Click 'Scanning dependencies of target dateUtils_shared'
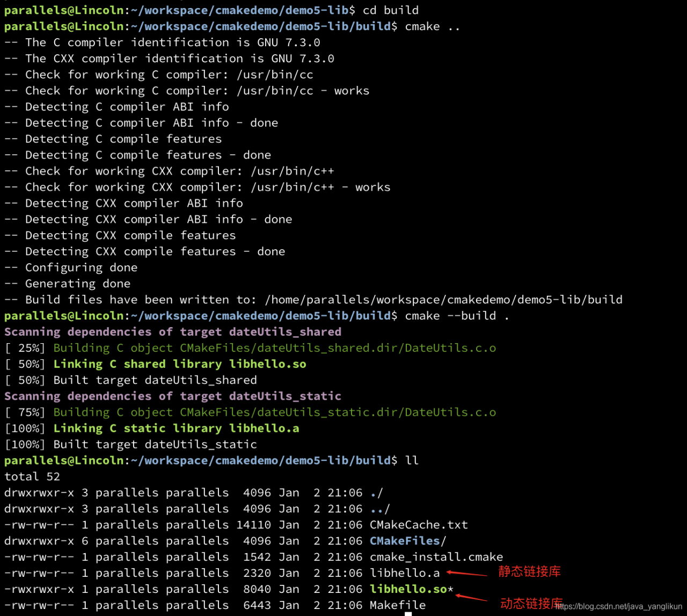The height and width of the screenshot is (616, 687). (173, 332)
